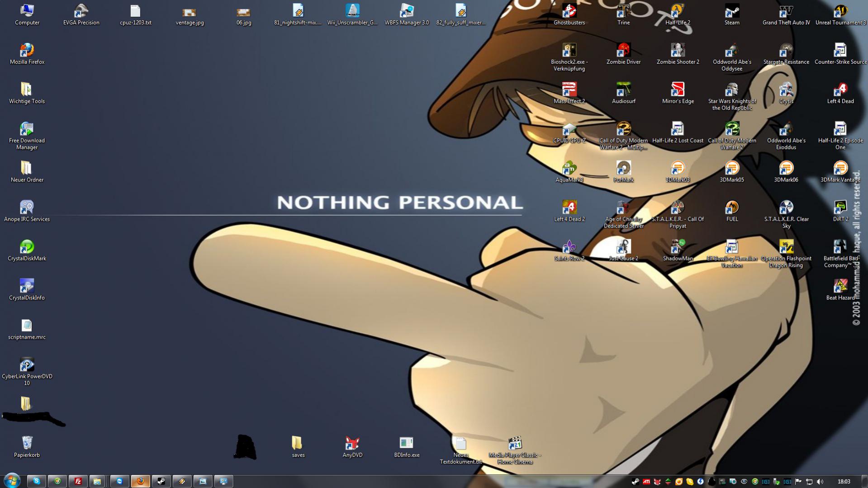Open FileZilla from the taskbar
Screen dimensions: 868x488
click(78, 481)
